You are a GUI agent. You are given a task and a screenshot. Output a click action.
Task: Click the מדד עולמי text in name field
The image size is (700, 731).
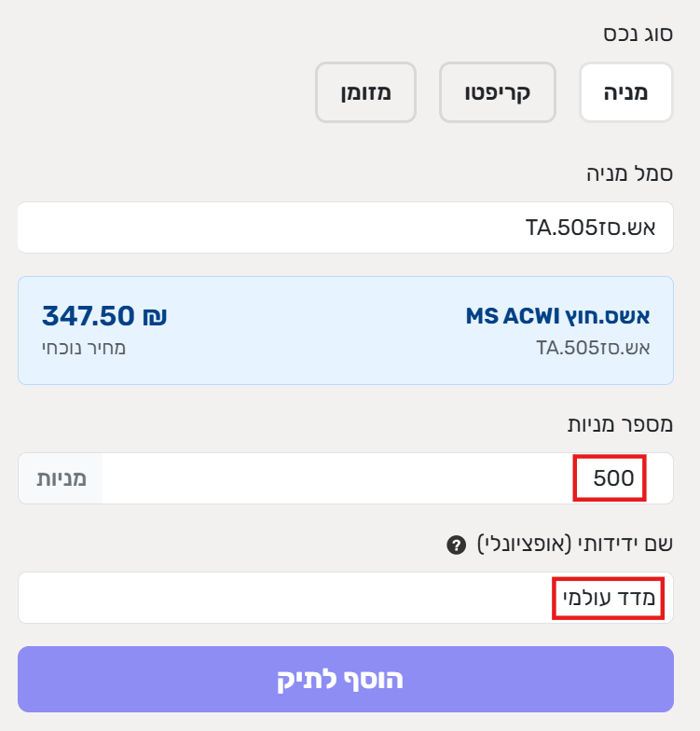point(609,598)
